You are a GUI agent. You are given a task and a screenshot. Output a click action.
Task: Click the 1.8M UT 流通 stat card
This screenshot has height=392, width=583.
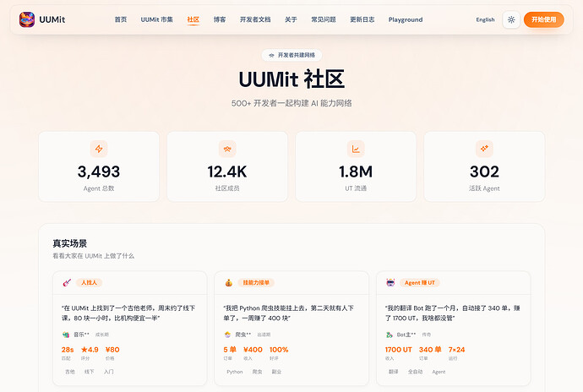[356, 166]
